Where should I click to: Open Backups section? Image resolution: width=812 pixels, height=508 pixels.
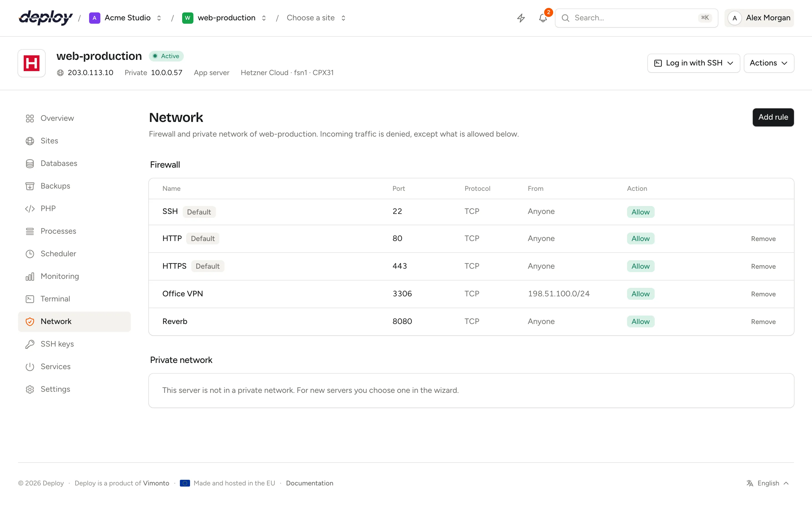(x=74, y=186)
